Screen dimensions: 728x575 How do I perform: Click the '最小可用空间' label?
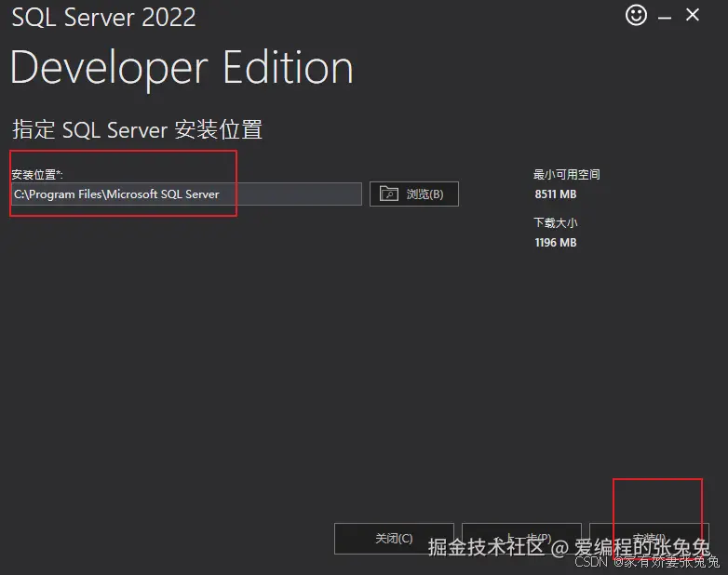566,175
